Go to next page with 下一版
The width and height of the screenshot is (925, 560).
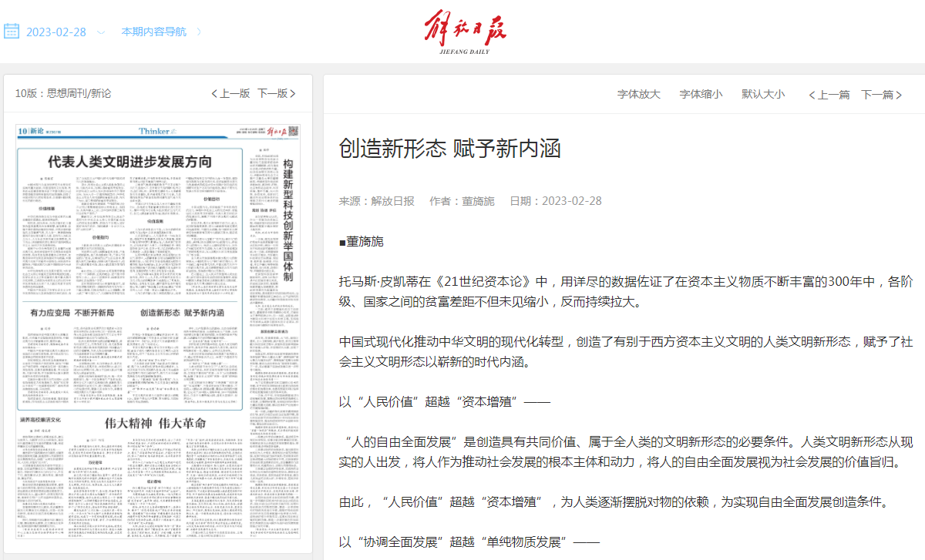[276, 93]
